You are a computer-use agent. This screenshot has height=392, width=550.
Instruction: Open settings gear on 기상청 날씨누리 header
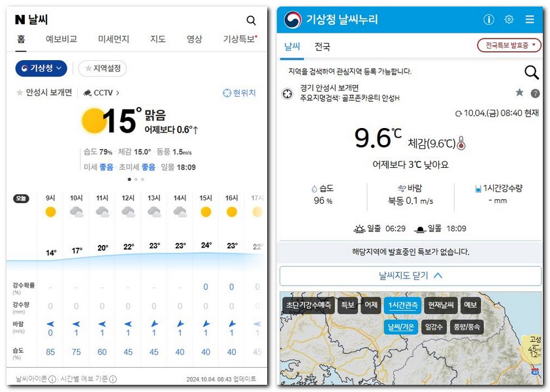coord(508,20)
